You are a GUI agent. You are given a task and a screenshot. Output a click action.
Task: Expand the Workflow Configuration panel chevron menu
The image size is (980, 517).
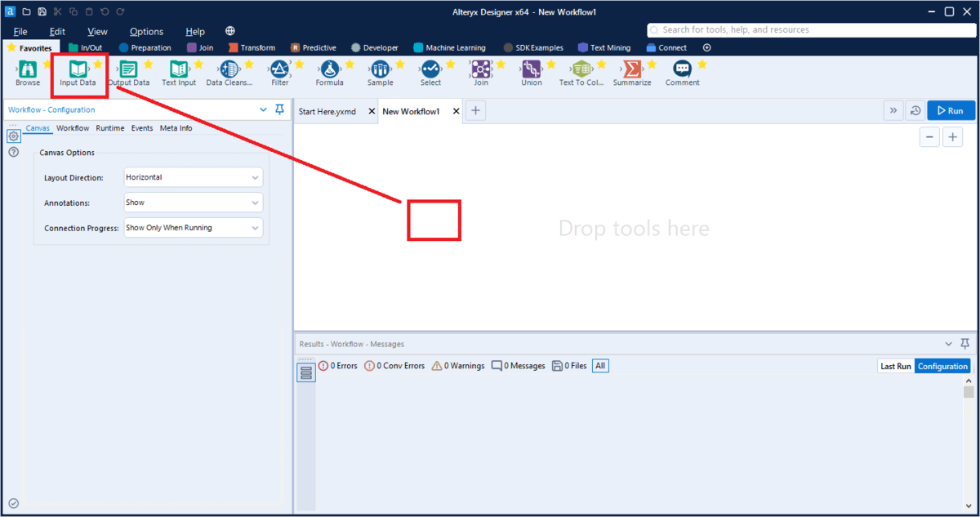(x=263, y=109)
